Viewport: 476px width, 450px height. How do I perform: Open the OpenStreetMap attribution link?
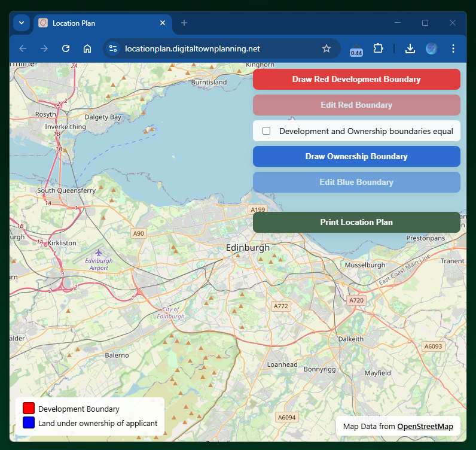tap(425, 427)
